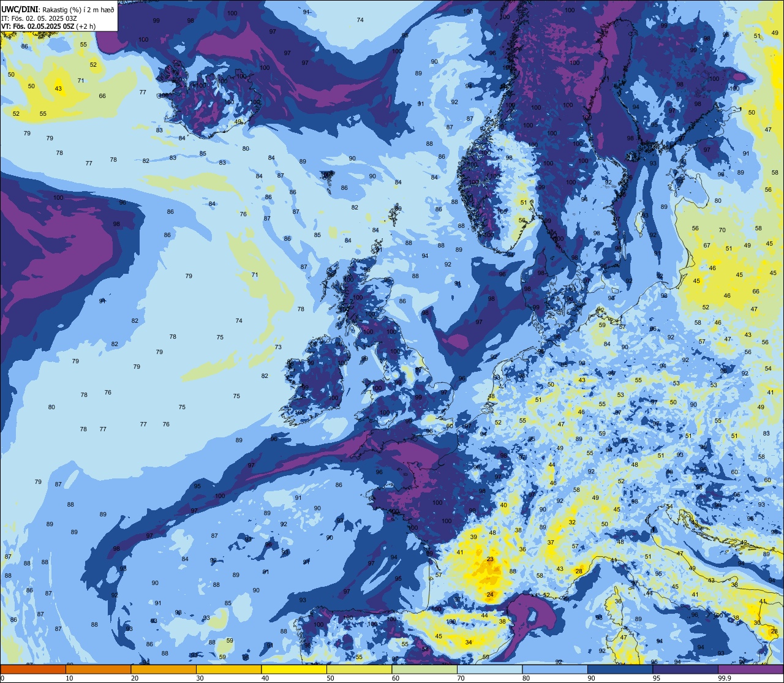The image size is (784, 683).
Task: Click the 10–20 orange legend segment
Action: [98, 670]
